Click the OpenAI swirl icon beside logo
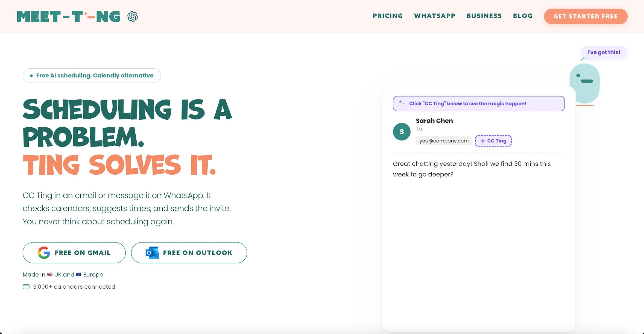644x334 pixels. [x=133, y=16]
